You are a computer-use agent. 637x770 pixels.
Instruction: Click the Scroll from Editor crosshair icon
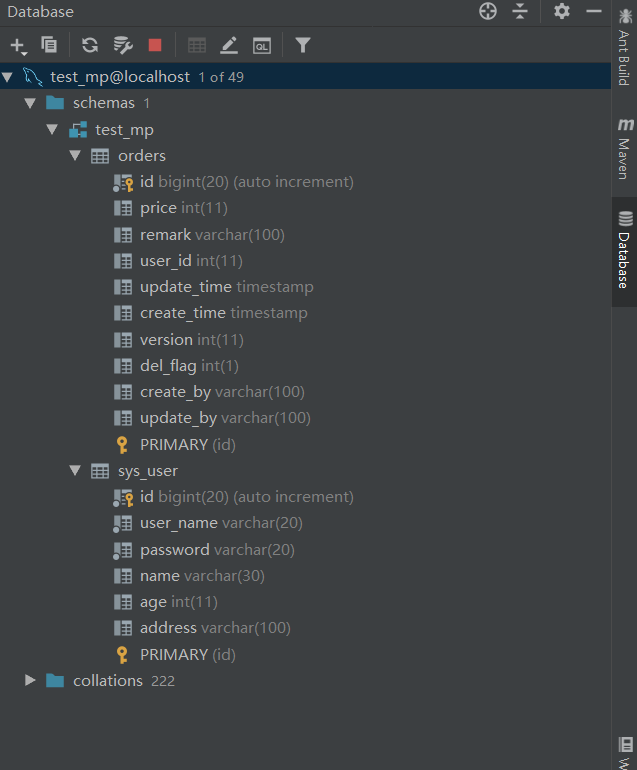[488, 11]
